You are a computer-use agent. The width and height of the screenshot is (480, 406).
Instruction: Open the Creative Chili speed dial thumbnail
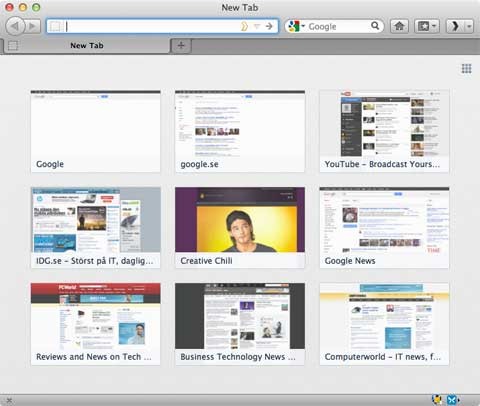(x=240, y=227)
